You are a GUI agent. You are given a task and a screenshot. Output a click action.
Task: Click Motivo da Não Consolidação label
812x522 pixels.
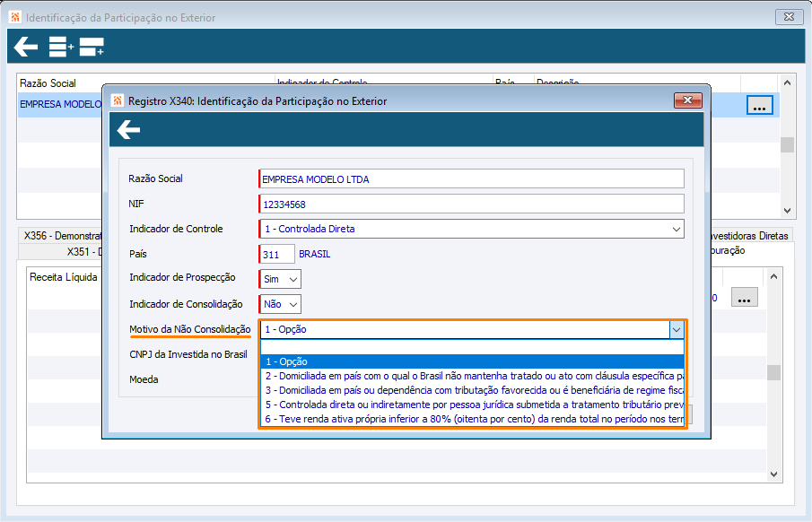[x=190, y=329]
